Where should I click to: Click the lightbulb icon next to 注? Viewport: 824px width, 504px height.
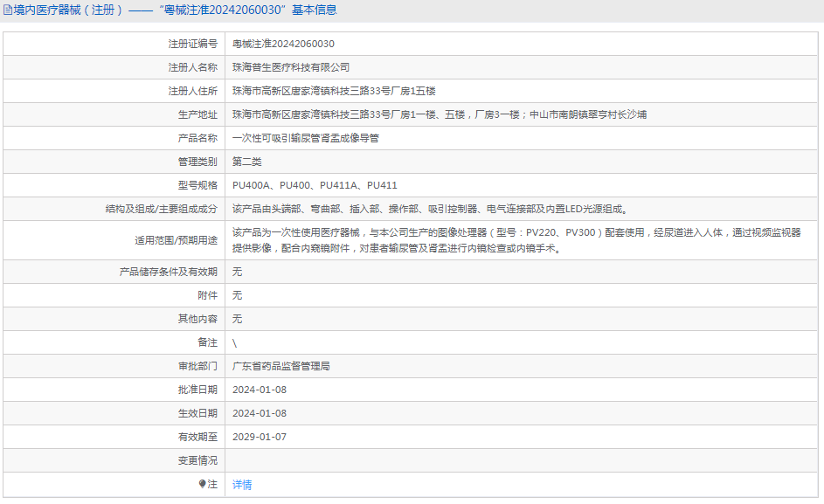[x=203, y=484]
